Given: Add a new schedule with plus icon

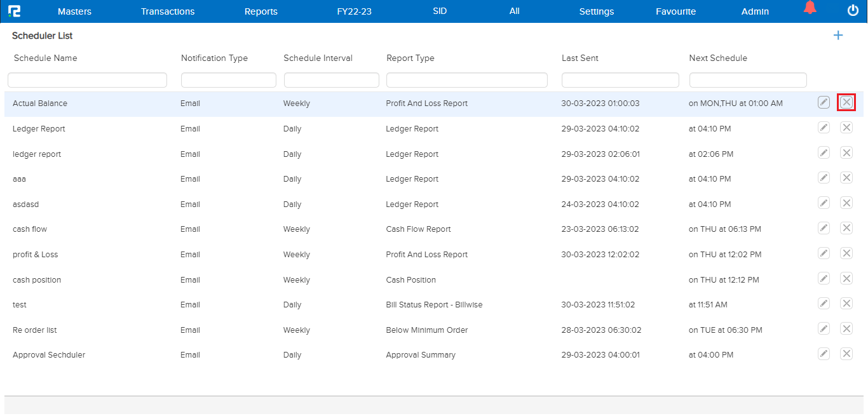Looking at the screenshot, I should [x=838, y=36].
